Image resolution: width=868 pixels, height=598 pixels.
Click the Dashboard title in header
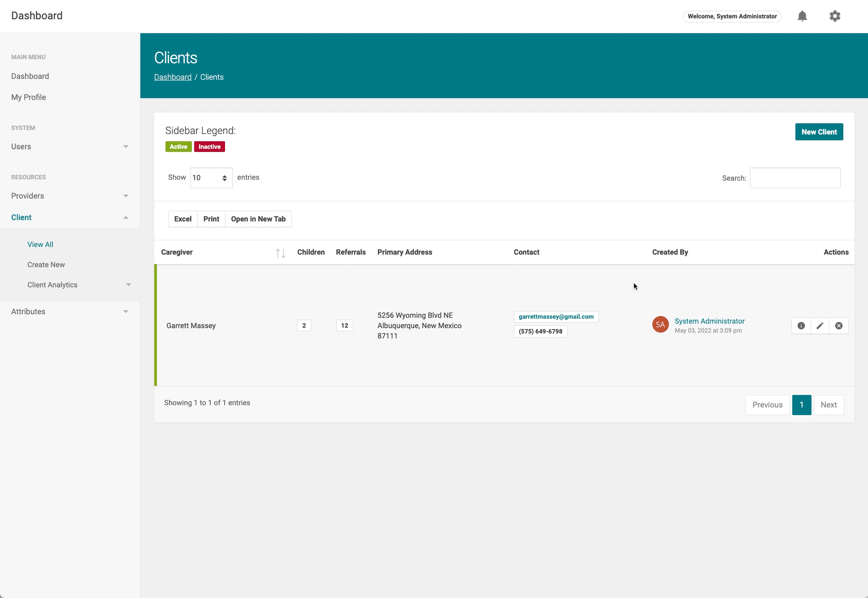point(37,16)
